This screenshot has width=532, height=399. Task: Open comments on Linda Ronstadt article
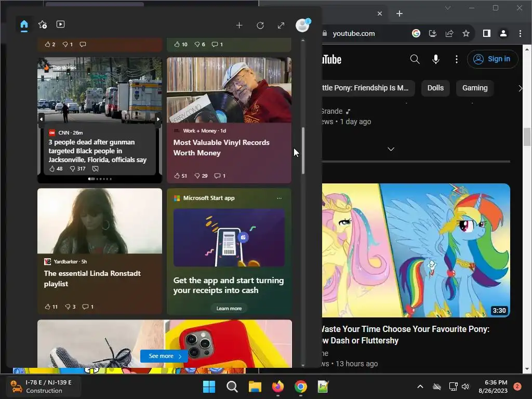(88, 307)
